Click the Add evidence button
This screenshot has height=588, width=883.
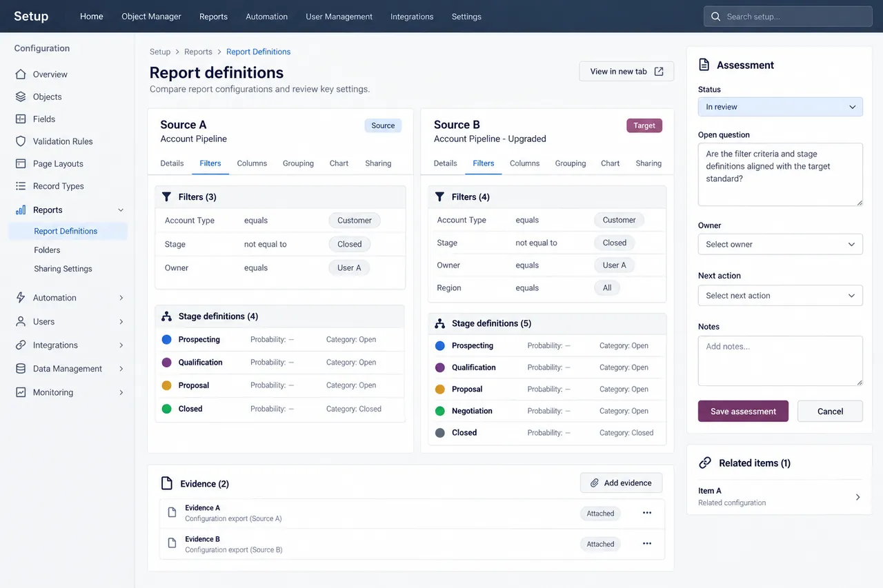point(621,483)
